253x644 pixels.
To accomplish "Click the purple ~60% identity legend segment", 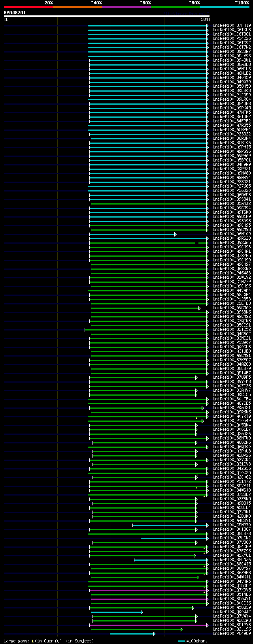I will 126,7.
